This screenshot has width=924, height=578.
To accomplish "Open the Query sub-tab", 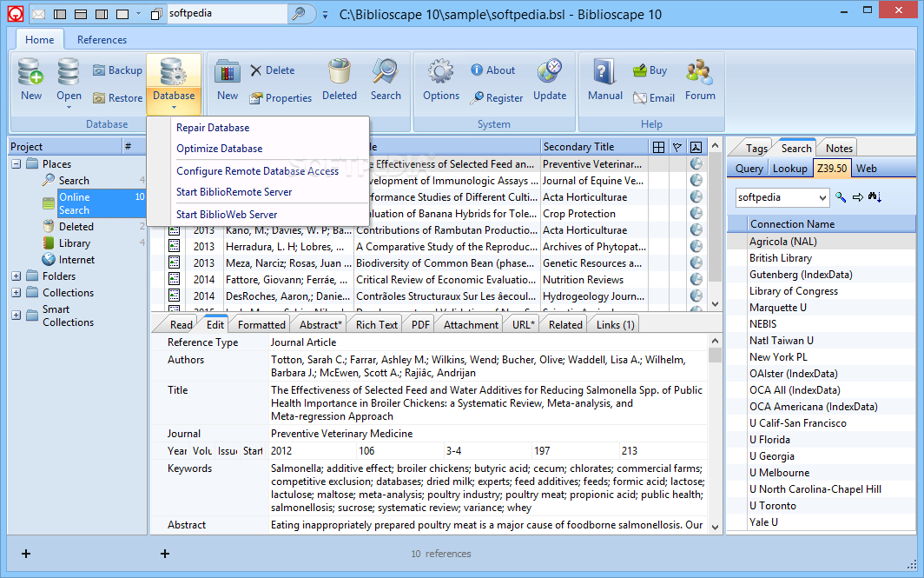I will point(749,168).
